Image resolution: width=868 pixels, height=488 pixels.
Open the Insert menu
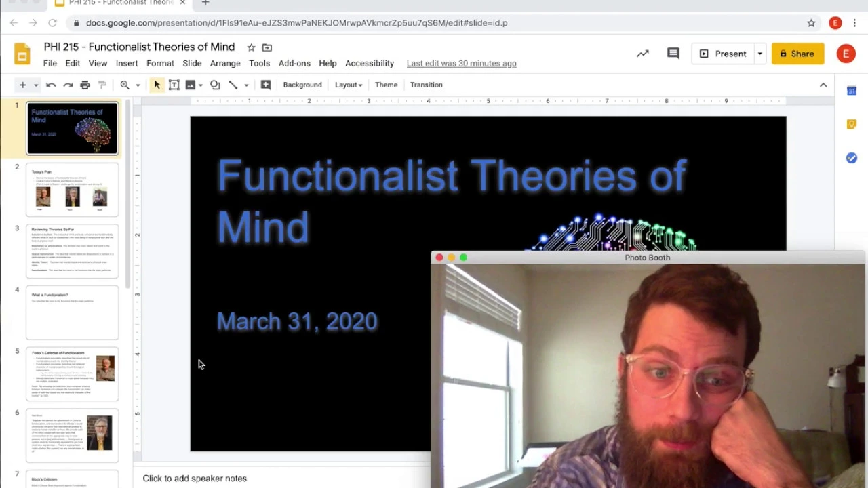pos(127,63)
